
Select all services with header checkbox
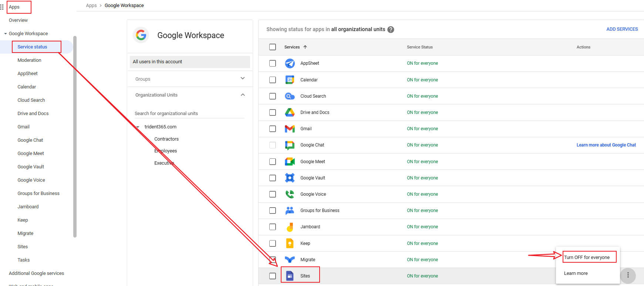pyautogui.click(x=273, y=47)
